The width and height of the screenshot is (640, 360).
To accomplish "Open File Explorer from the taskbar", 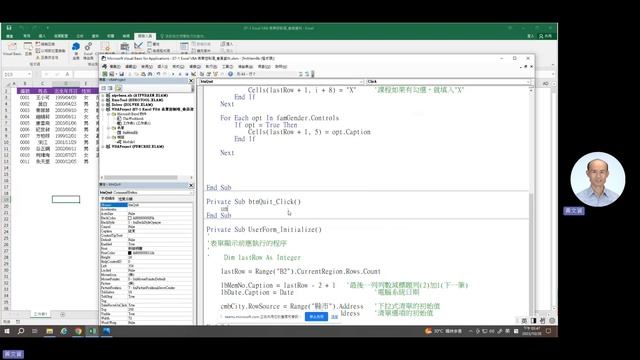I will click(49, 331).
